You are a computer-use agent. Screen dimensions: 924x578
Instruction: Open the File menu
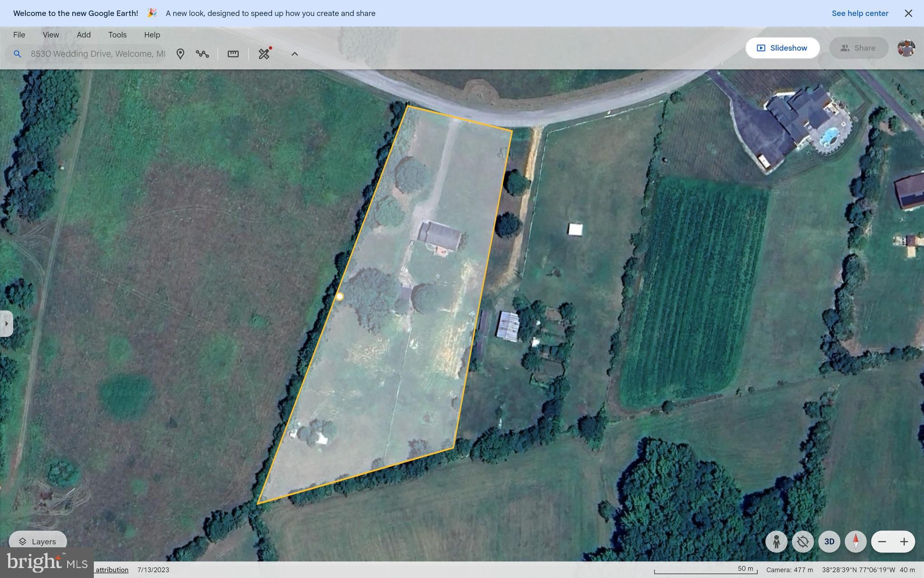coord(19,35)
